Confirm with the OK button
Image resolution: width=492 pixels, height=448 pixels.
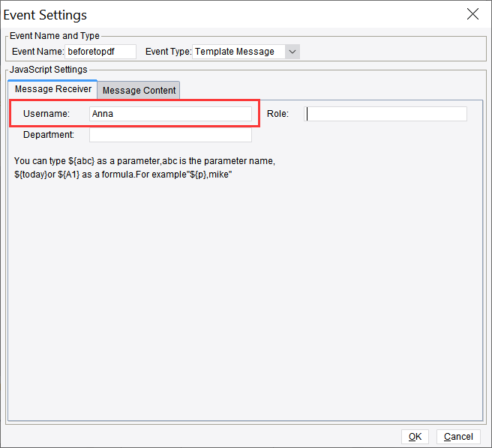coord(415,437)
